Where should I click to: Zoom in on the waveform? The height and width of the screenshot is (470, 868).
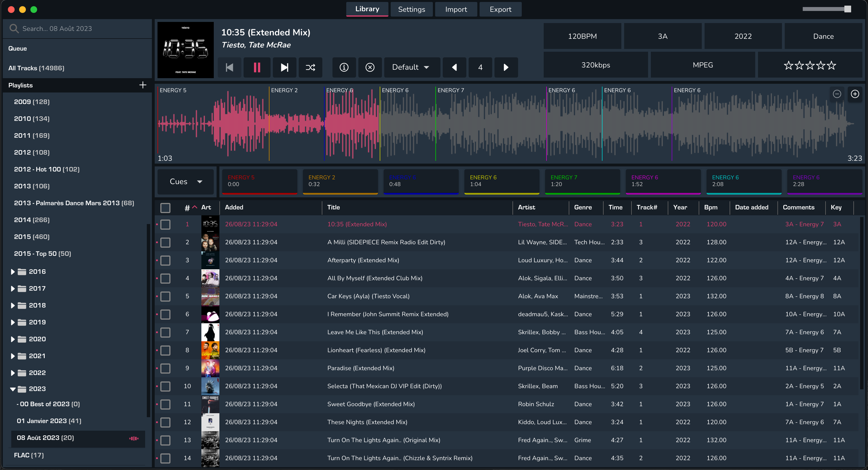point(855,94)
